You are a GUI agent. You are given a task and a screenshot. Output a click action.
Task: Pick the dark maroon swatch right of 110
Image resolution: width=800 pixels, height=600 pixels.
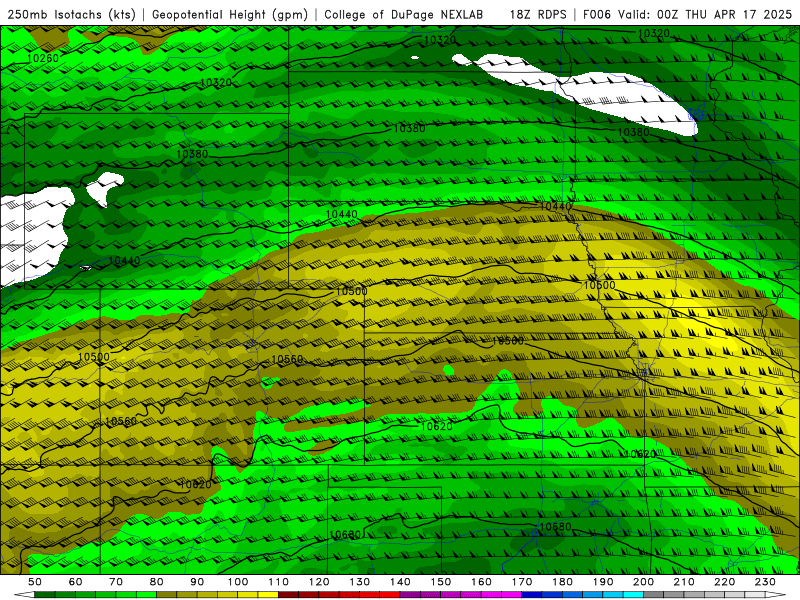tap(289, 595)
